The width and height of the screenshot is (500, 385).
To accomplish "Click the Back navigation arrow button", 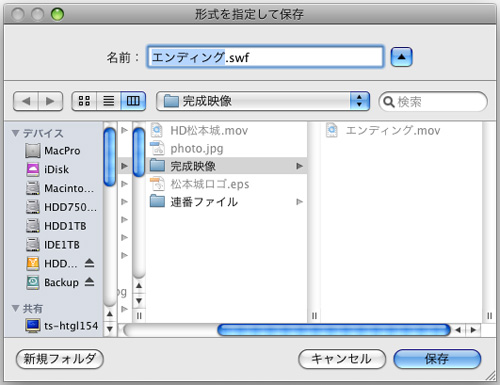I will pyautogui.click(x=26, y=101).
